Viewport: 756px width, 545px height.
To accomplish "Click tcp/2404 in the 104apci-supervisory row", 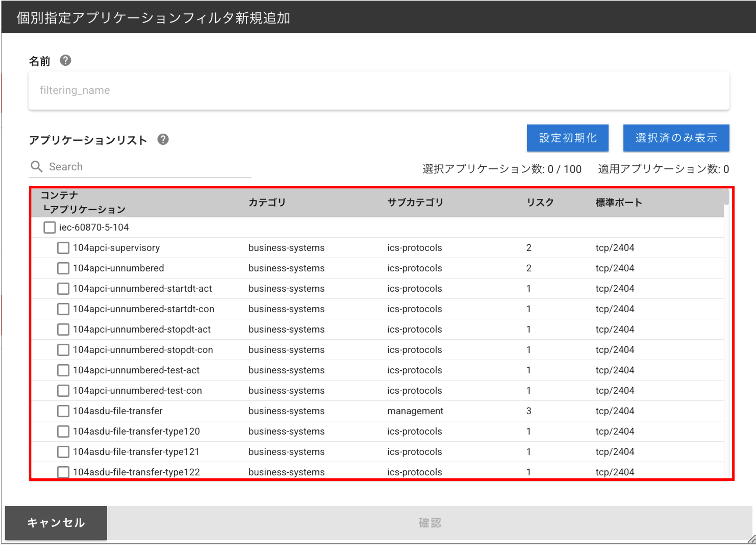I will pos(615,248).
